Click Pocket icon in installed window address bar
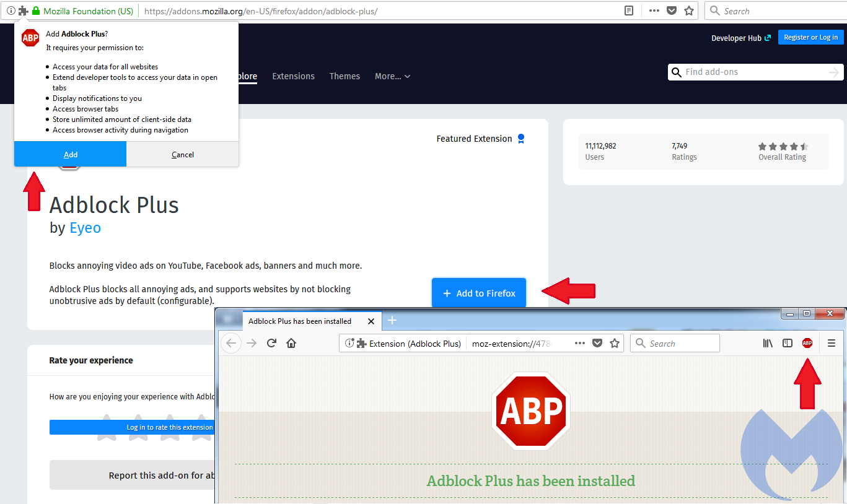This screenshot has width=847, height=504. click(597, 343)
